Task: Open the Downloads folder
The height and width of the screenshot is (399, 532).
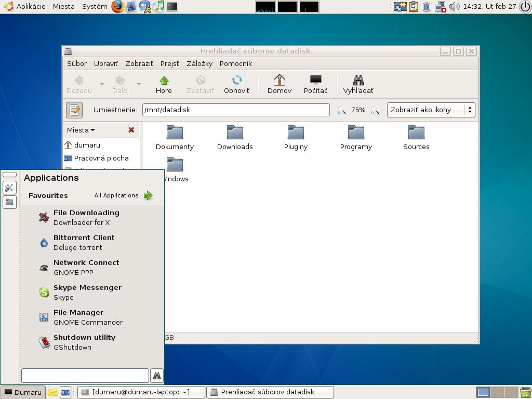Action: coord(235,138)
